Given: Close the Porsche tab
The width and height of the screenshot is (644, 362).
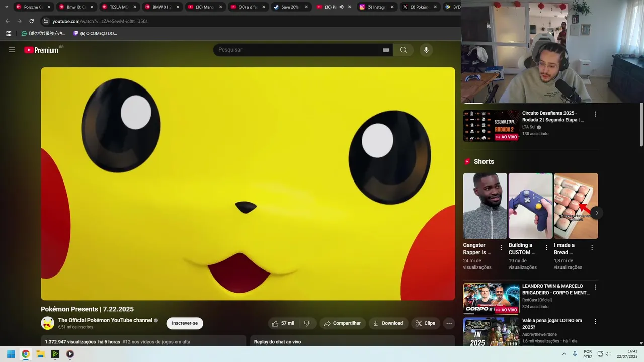Looking at the screenshot, I should 49,7.
